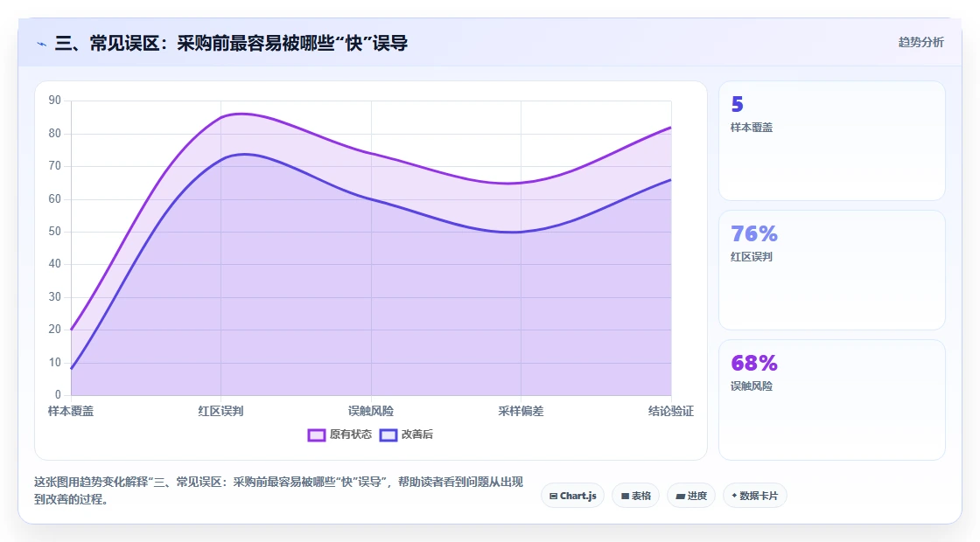This screenshot has height=542, width=980.
Task: Click the 采样偏差 x-axis label
Action: 521,411
